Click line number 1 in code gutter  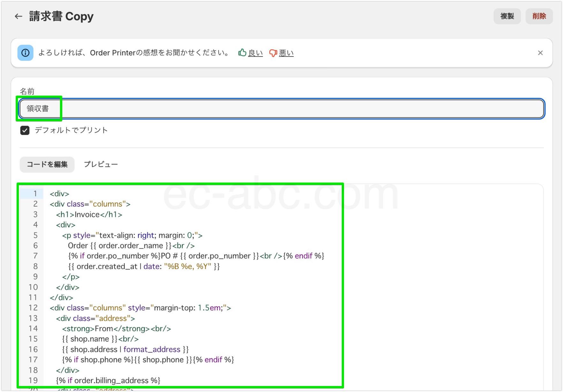coord(35,194)
